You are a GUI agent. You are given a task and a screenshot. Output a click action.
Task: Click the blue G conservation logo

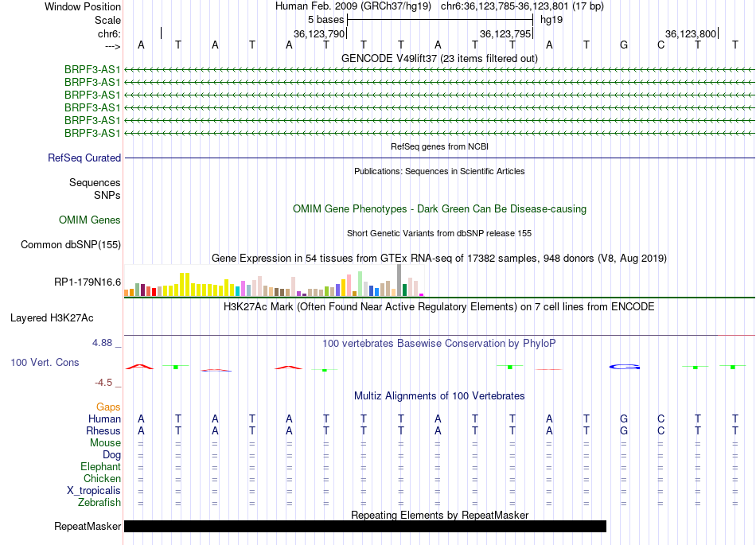pos(625,367)
